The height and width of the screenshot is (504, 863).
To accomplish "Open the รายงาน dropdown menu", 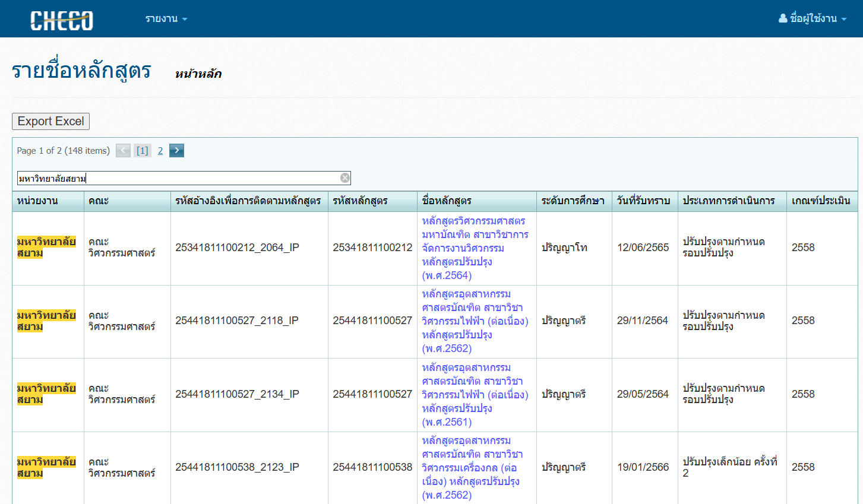I will click(166, 18).
